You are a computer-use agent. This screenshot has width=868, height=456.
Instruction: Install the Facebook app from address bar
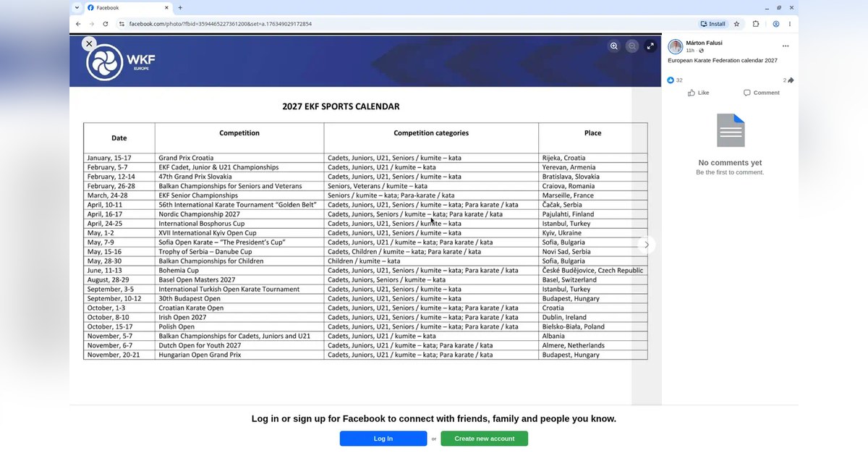(713, 24)
